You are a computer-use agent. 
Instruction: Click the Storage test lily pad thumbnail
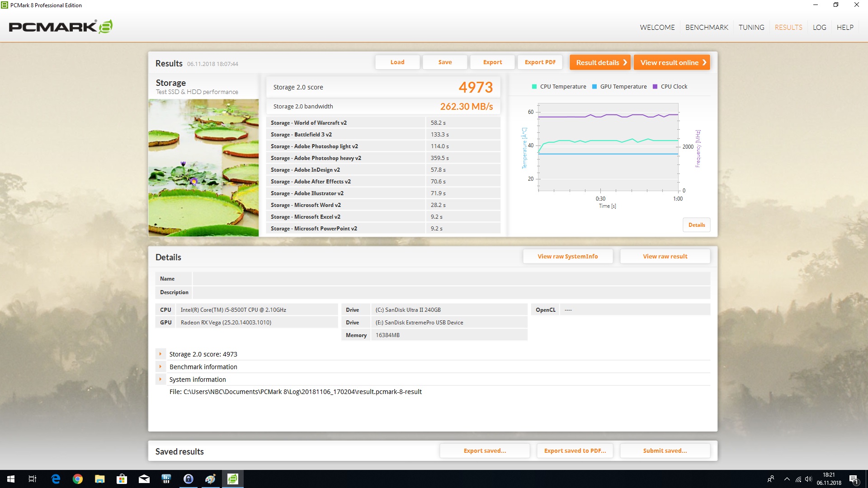[203, 168]
